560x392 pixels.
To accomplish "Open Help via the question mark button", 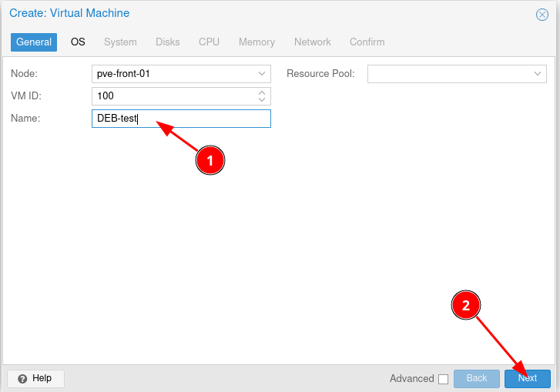I will coord(35,378).
